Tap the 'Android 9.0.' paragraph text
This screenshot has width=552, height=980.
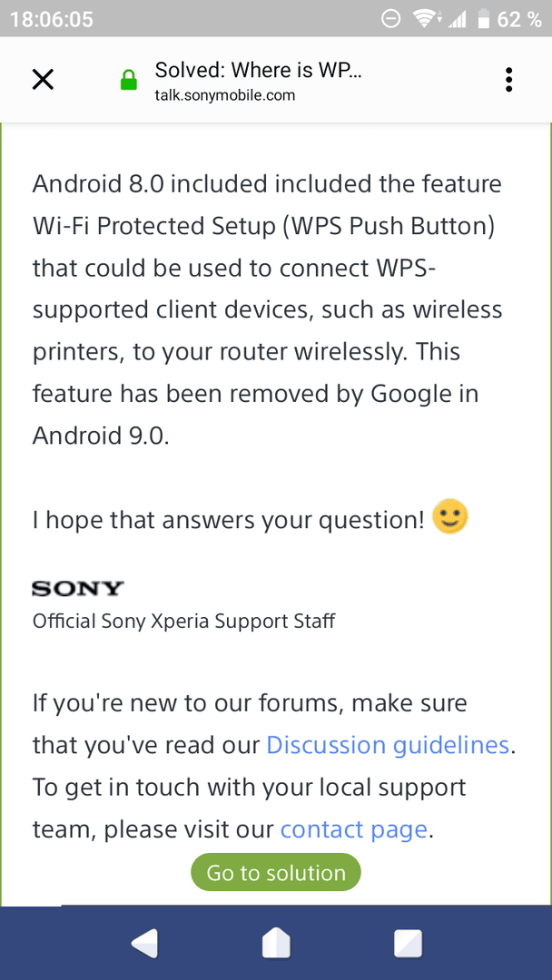pos(101,436)
